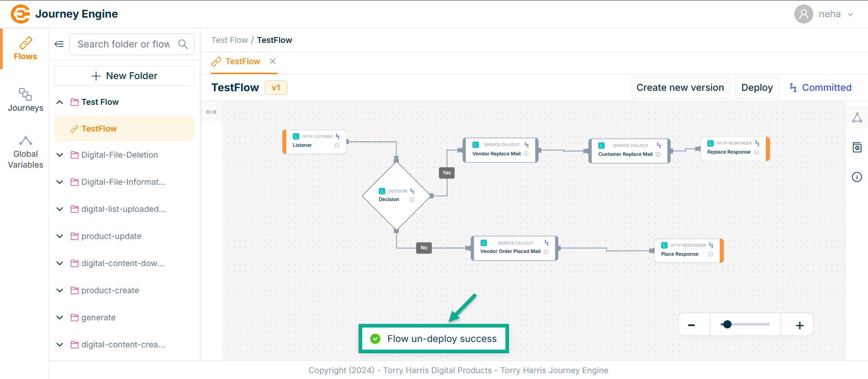Close the TestFlow tab
This screenshot has width=868, height=379.
pos(273,61)
